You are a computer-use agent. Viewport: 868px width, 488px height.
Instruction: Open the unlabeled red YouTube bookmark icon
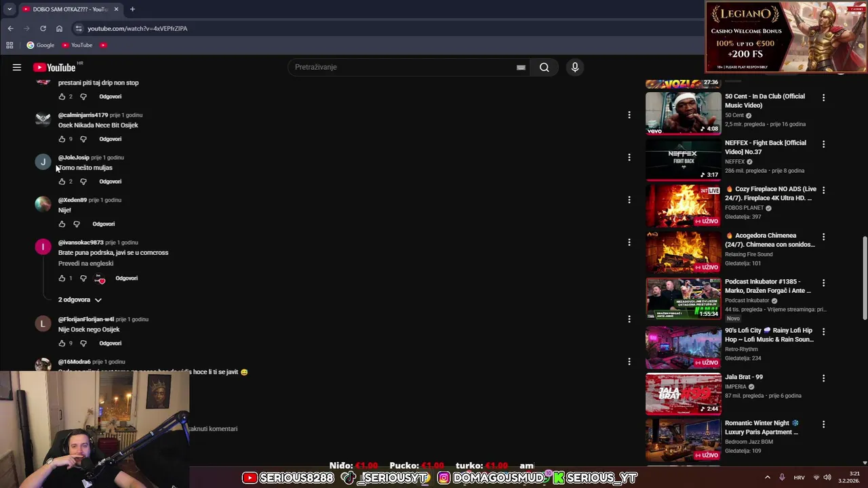pos(103,45)
